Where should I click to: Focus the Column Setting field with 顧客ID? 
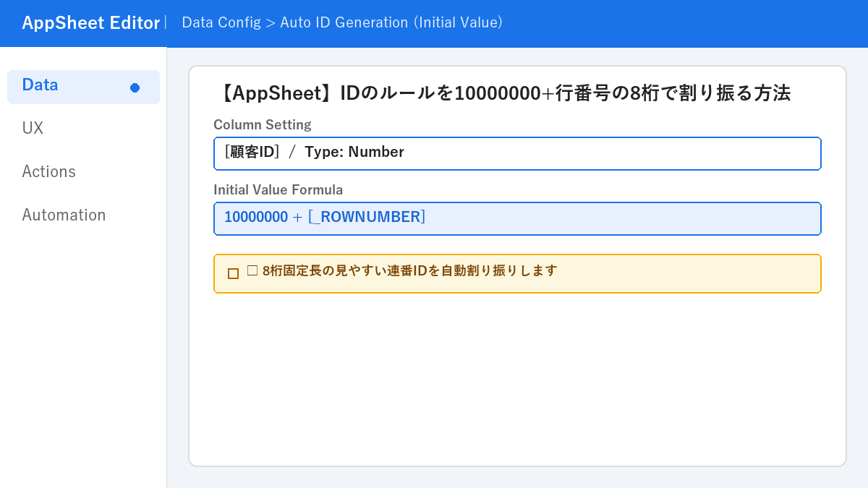[517, 153]
